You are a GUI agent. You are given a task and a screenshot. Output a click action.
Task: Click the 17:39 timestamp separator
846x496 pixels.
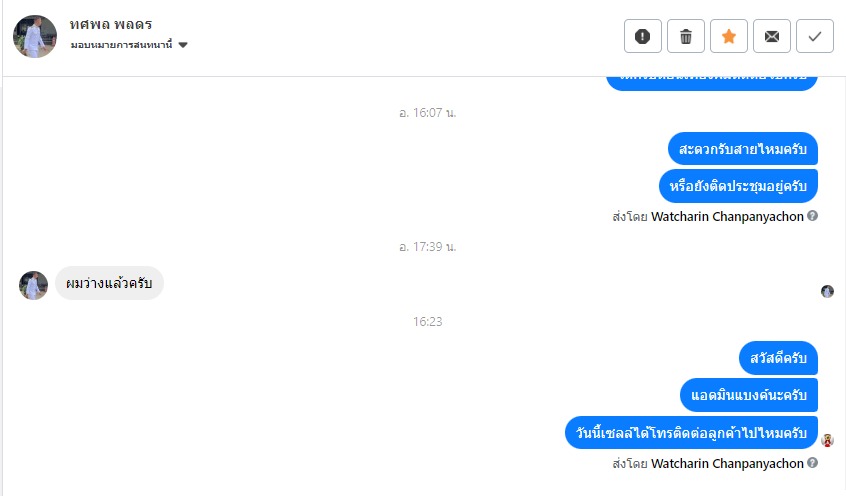427,247
